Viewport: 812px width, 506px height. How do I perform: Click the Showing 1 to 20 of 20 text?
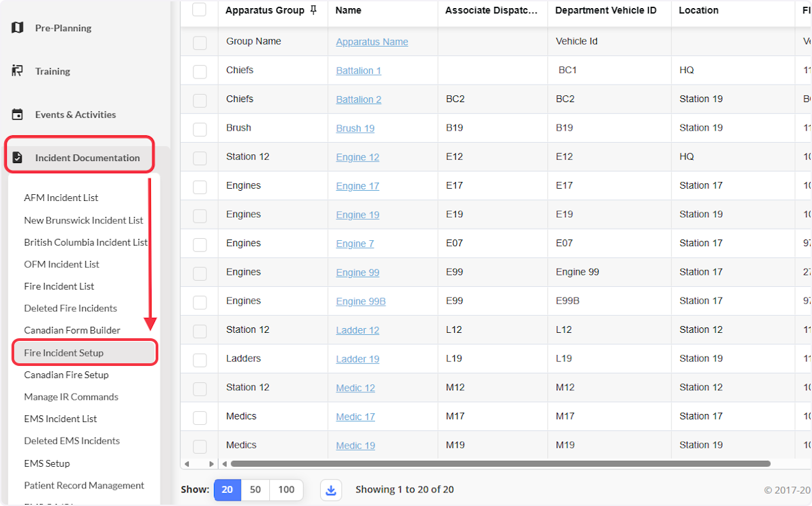point(405,489)
